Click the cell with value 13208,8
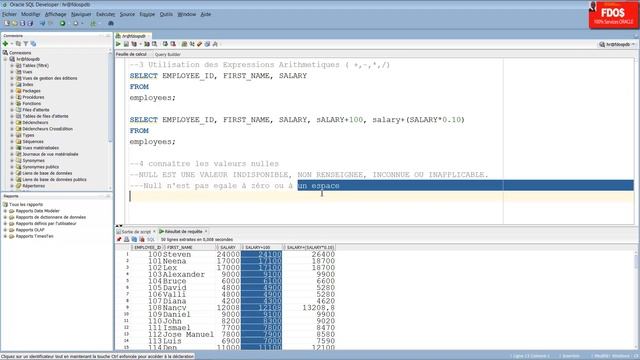The image size is (640, 360). tap(309, 308)
